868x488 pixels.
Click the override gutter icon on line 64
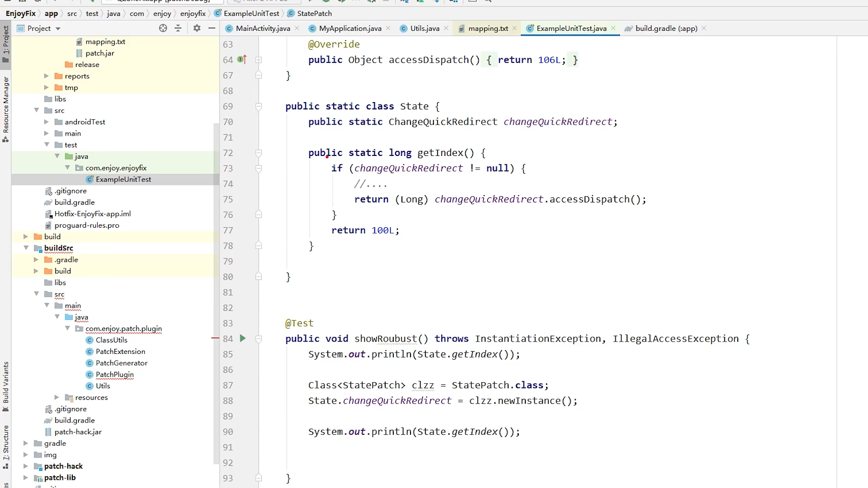tap(242, 59)
